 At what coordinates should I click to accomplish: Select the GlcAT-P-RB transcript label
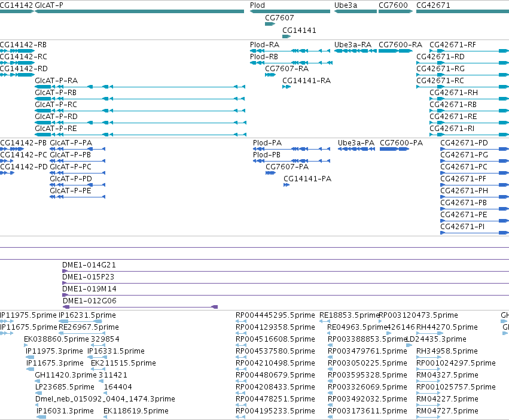pos(56,93)
